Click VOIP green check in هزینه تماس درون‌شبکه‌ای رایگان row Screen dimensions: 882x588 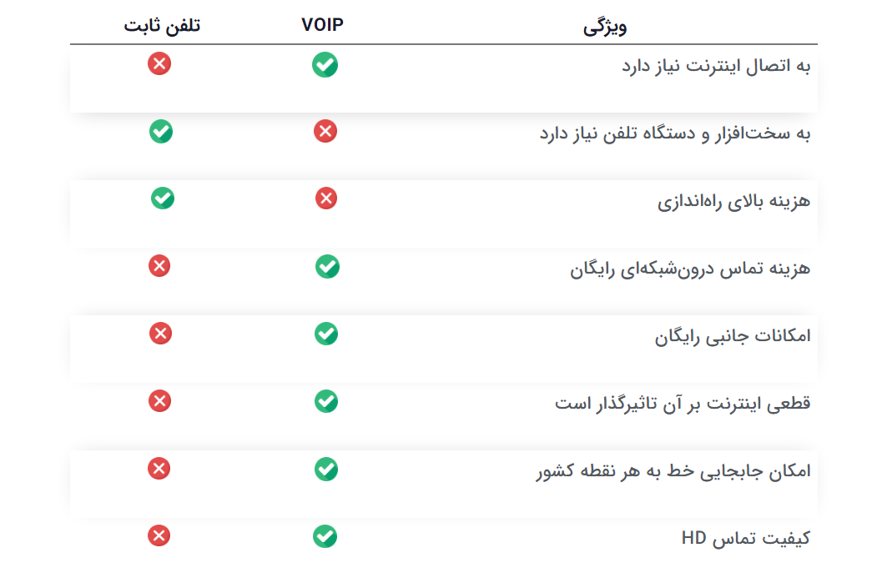point(327,266)
